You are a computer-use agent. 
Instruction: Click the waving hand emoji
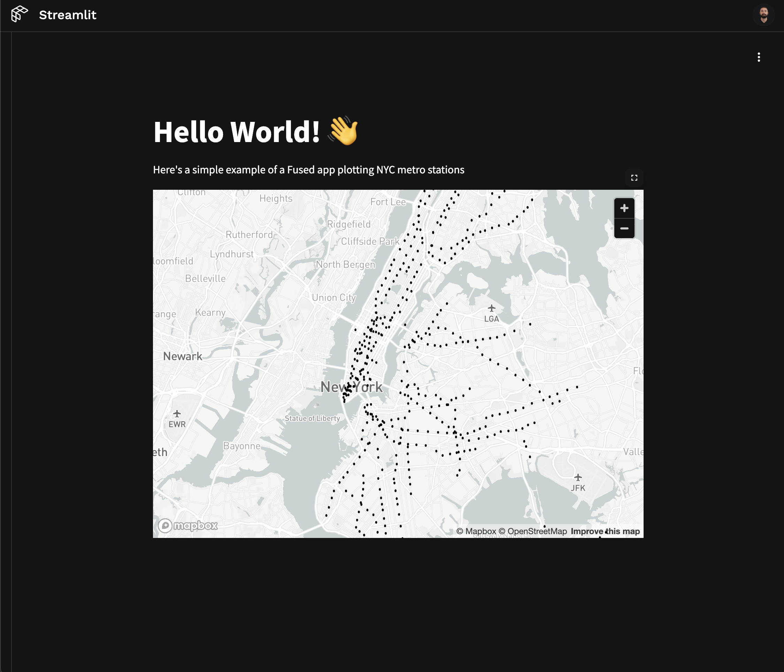pyautogui.click(x=343, y=131)
